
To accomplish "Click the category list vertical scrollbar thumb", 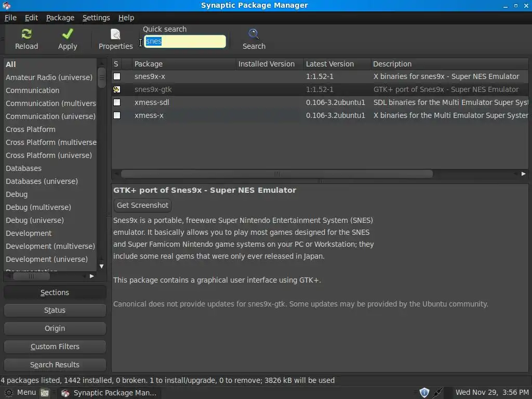I will 101,78.
